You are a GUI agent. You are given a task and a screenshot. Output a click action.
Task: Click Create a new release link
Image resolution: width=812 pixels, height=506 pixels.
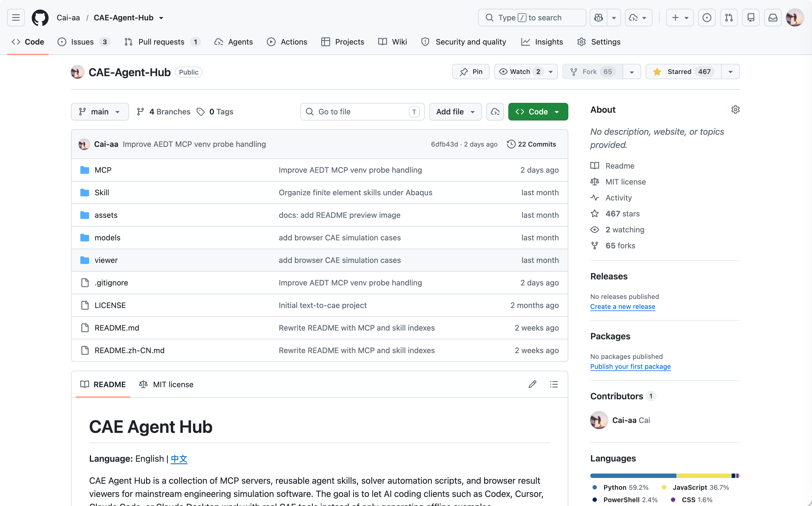click(x=622, y=307)
